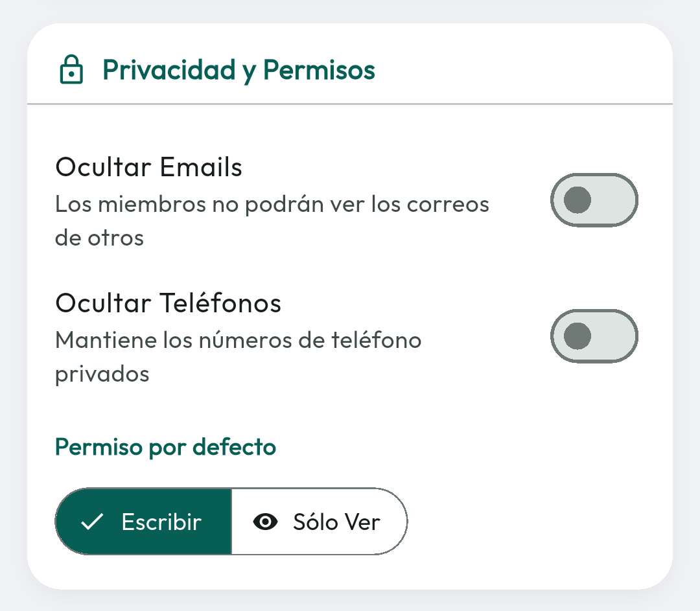Select the Escribir permission option

[143, 522]
